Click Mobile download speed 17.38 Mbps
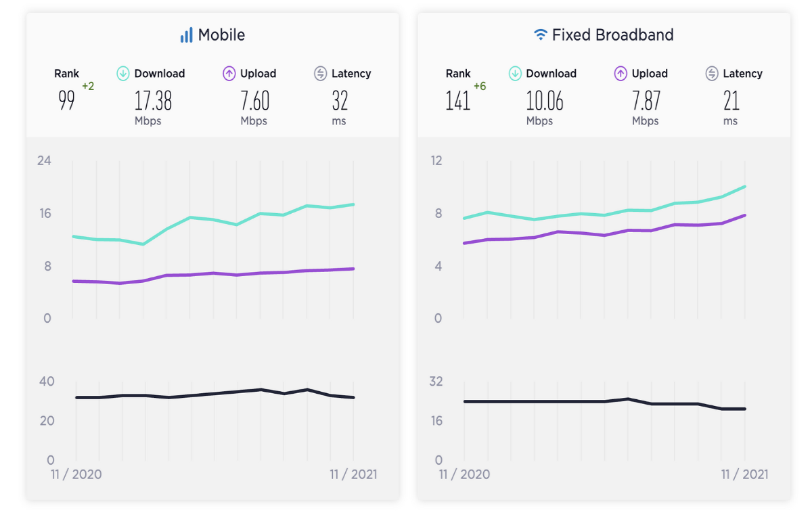812x519 pixels. pos(152,108)
